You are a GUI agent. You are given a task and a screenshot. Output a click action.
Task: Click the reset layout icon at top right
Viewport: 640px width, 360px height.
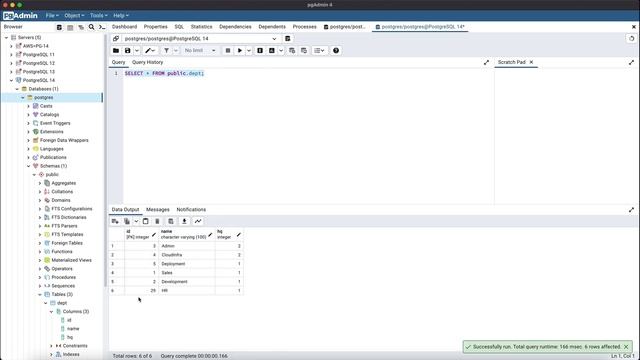[631, 38]
